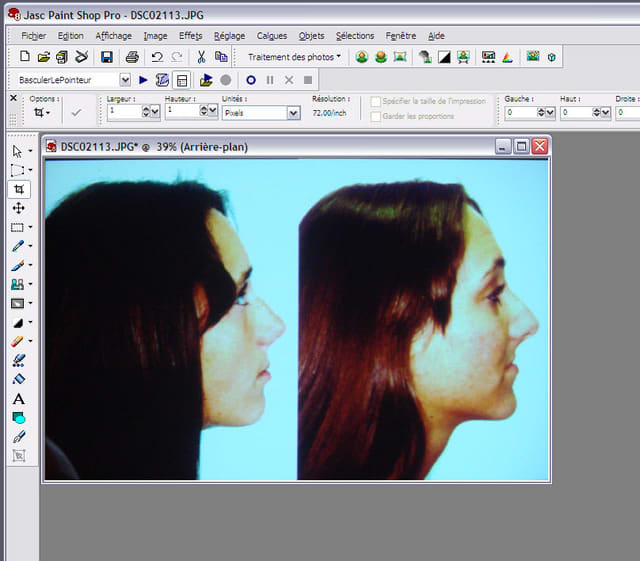Open the Sélections menu

tap(355, 35)
